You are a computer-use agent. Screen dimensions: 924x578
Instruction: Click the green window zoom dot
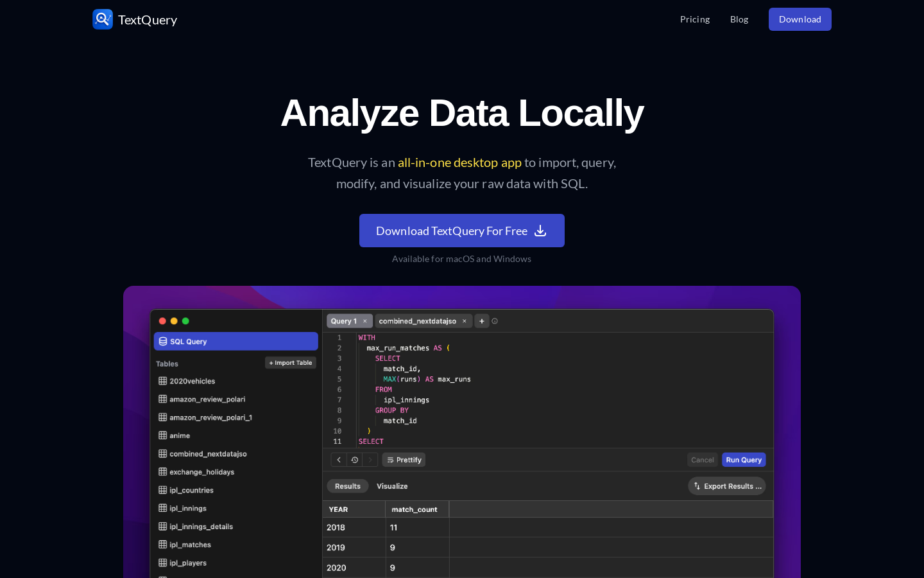pyautogui.click(x=185, y=321)
